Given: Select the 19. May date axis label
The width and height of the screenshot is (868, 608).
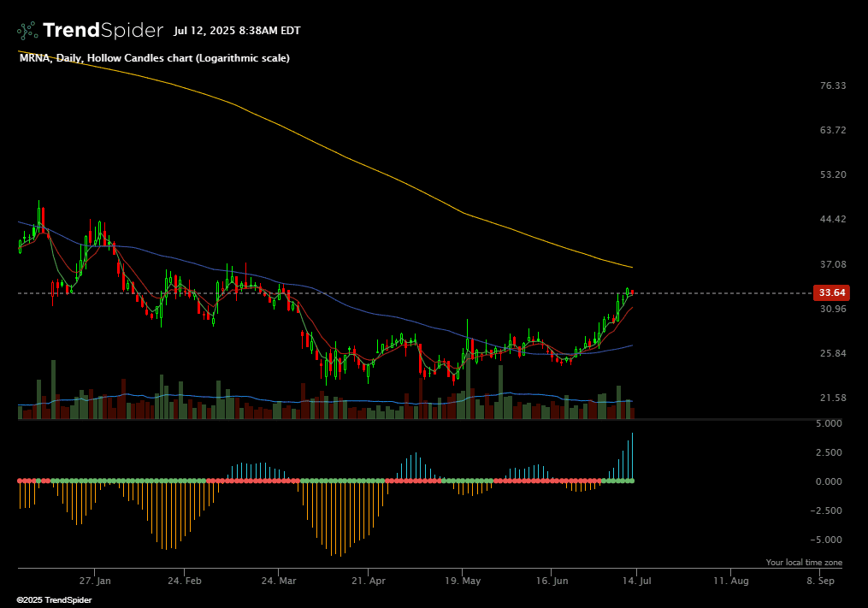Looking at the screenshot, I should pyautogui.click(x=461, y=580).
